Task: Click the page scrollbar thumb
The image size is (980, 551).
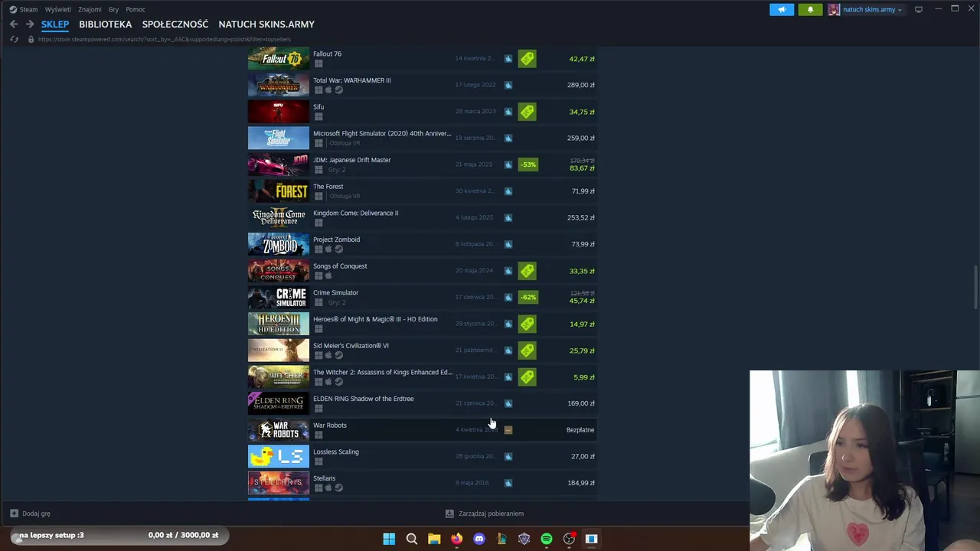Action: (975, 287)
